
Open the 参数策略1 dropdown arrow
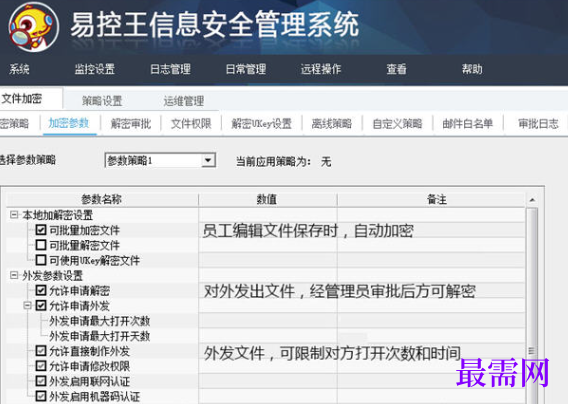[x=208, y=160]
